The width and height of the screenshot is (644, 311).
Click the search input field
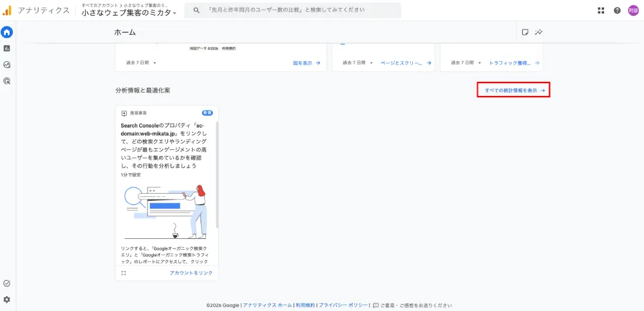coord(292,10)
